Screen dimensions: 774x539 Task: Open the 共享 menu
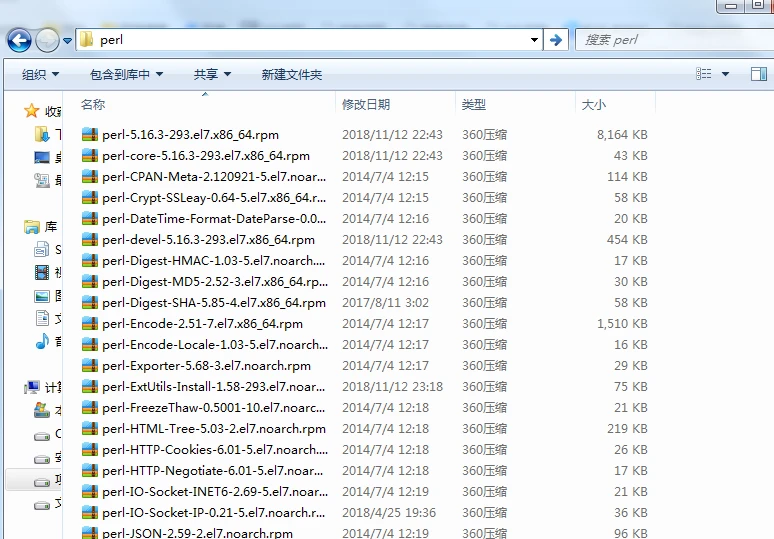[x=212, y=75]
